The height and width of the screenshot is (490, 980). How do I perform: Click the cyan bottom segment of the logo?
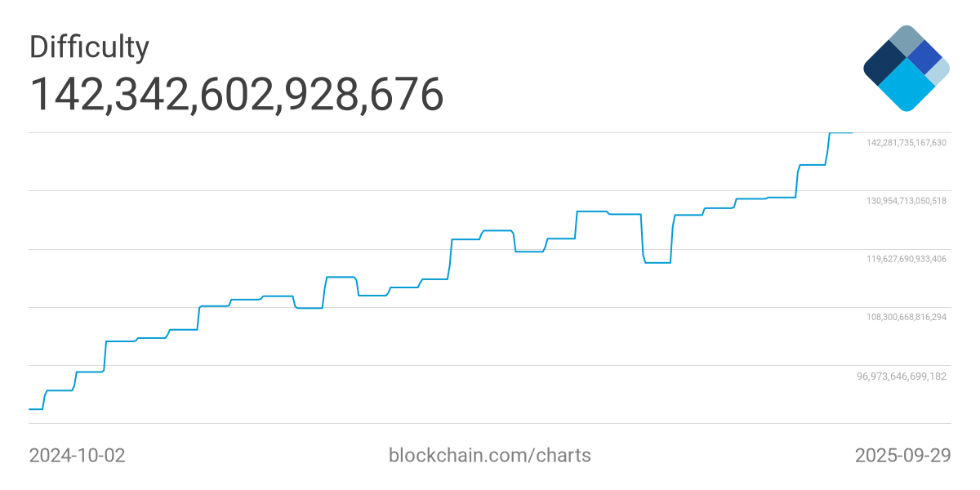pyautogui.click(x=906, y=87)
